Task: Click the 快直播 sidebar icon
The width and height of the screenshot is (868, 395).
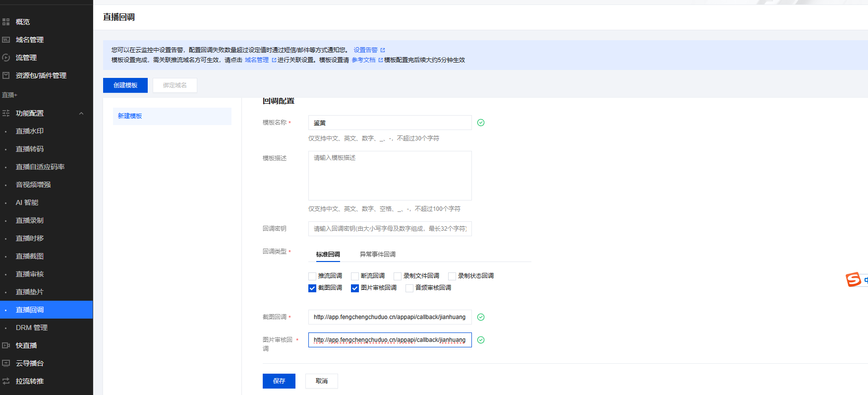Action: click(6, 345)
